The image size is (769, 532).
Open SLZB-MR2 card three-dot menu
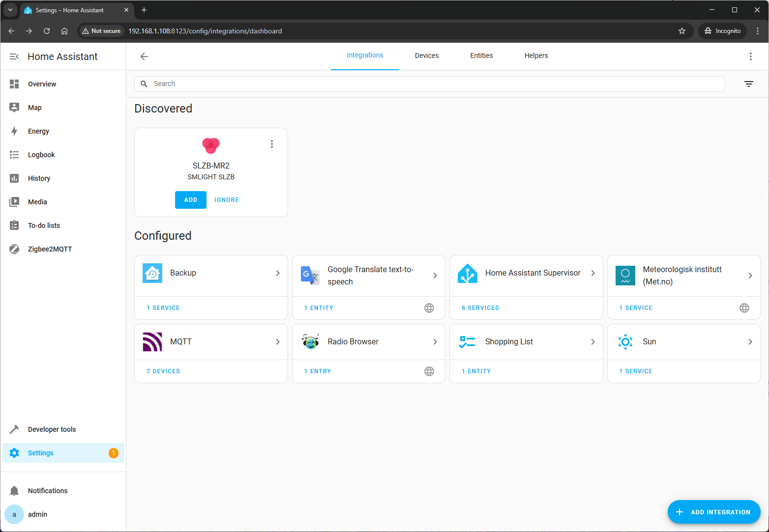[x=271, y=144]
